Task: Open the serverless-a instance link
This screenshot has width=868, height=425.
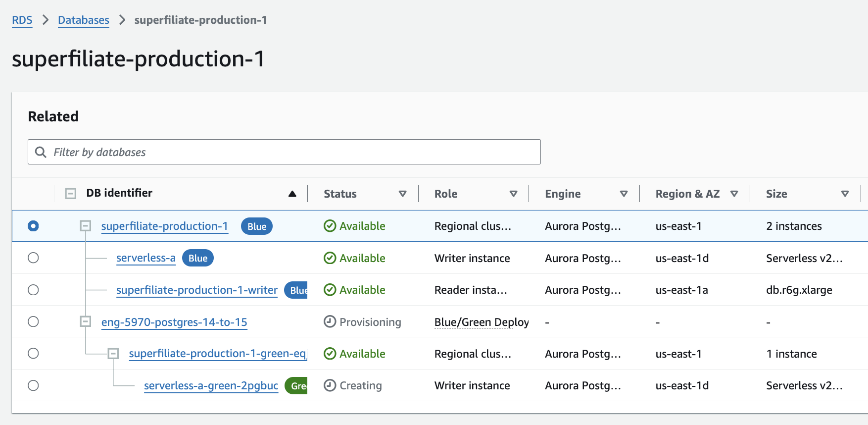Action: coord(146,258)
